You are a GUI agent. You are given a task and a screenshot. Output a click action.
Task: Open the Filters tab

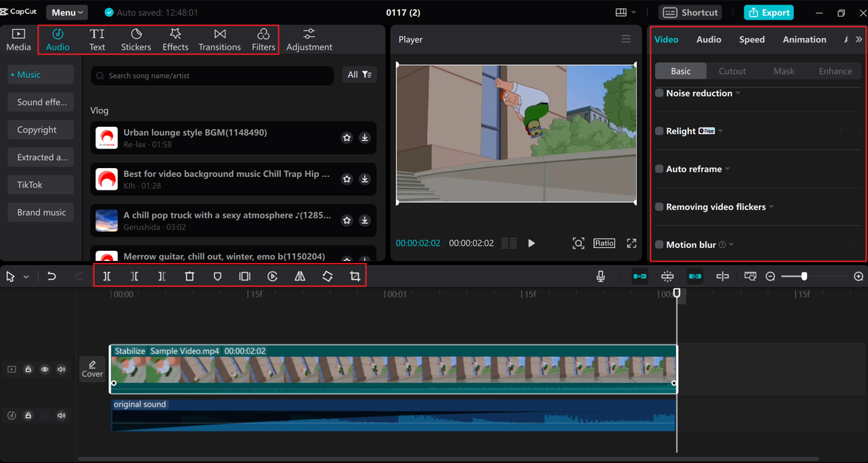coord(263,40)
